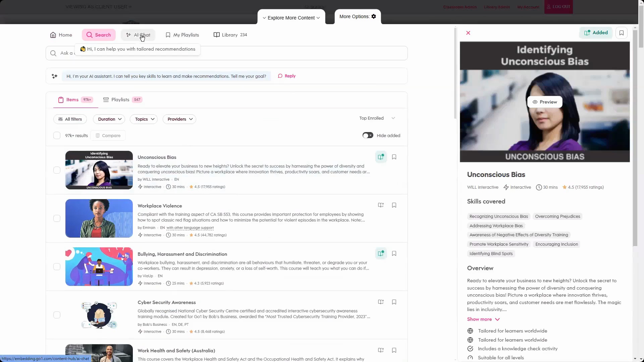Click bookmark icon in detail panel header
Screen dimensions: 644x362
[x=621, y=33]
